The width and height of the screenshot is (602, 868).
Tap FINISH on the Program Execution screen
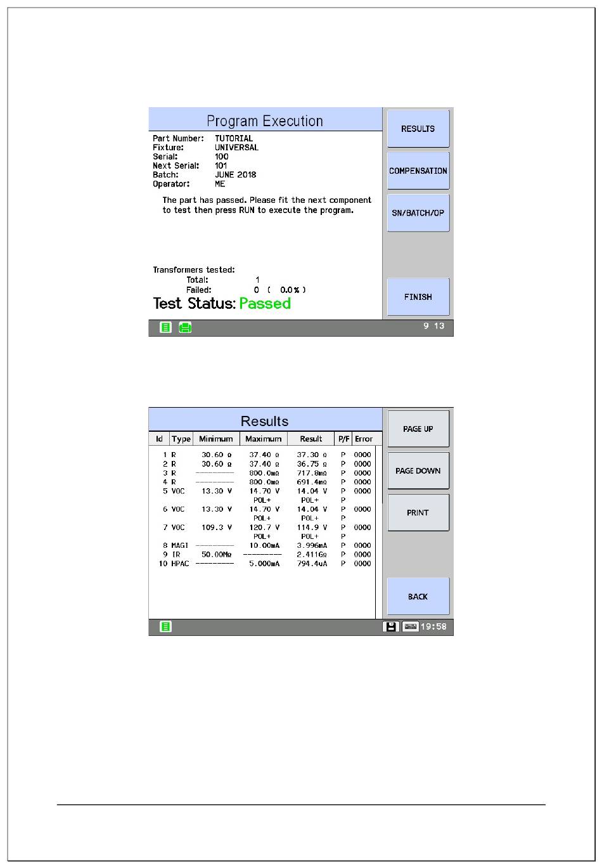[x=418, y=297]
